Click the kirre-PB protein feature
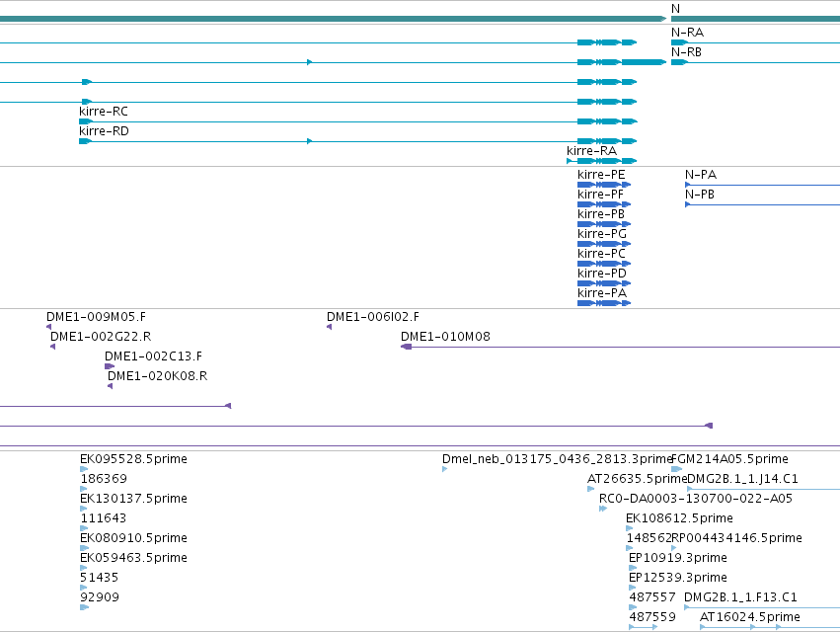 coord(604,224)
